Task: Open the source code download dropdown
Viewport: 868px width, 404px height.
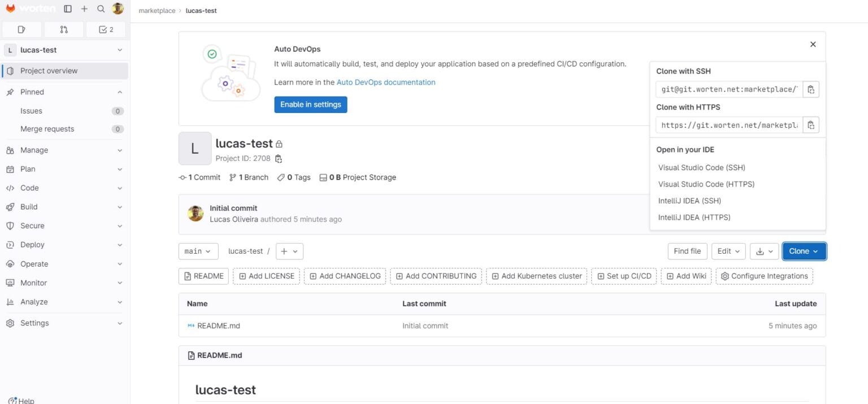Action: [x=764, y=251]
